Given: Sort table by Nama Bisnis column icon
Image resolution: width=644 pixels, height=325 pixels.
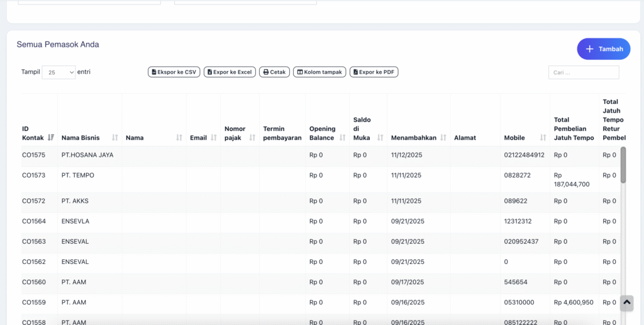Looking at the screenshot, I should click(115, 137).
